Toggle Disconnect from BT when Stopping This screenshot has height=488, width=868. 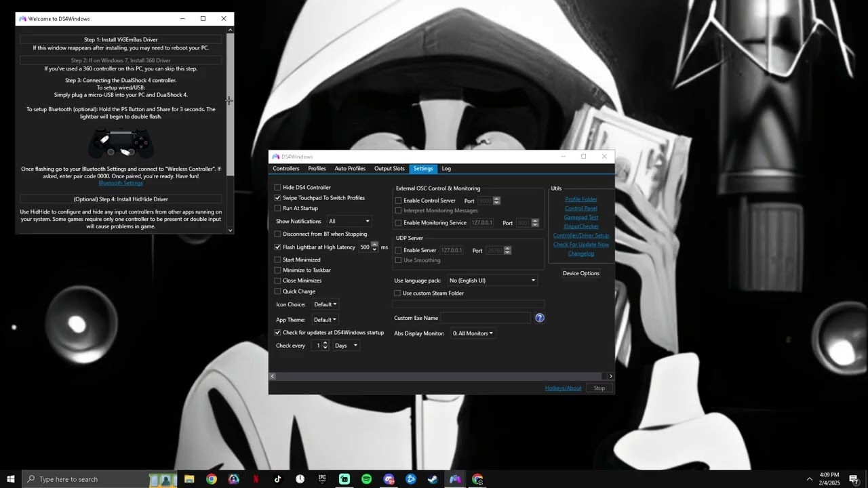coord(277,234)
